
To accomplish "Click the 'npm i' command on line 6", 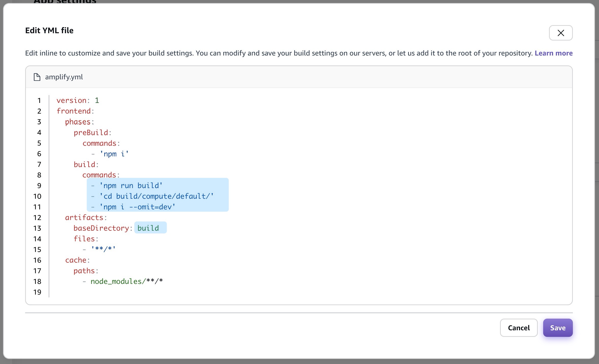I will 114,154.
